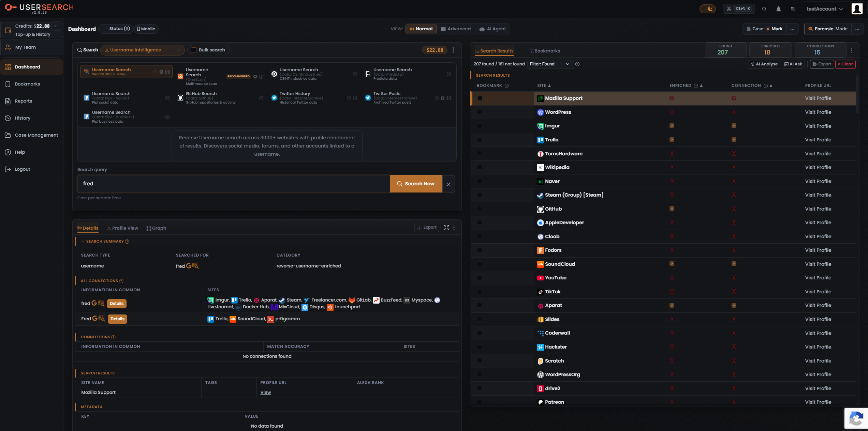This screenshot has height=431, width=868.
Task: Open Username Intelligence dropdown
Action: [142, 50]
